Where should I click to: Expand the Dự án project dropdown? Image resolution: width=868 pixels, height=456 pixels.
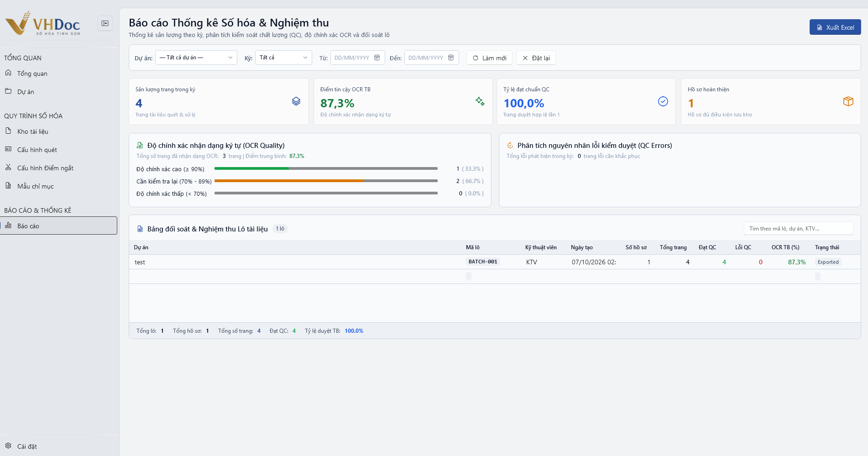tap(196, 58)
